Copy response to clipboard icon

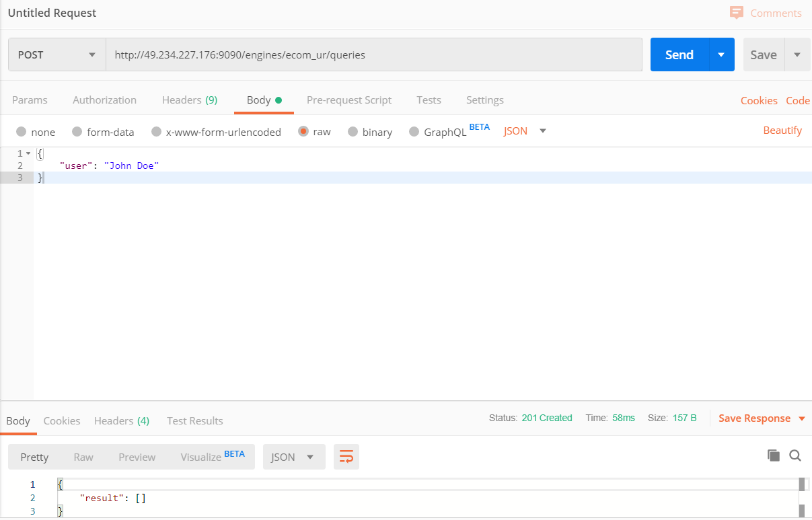coord(774,455)
